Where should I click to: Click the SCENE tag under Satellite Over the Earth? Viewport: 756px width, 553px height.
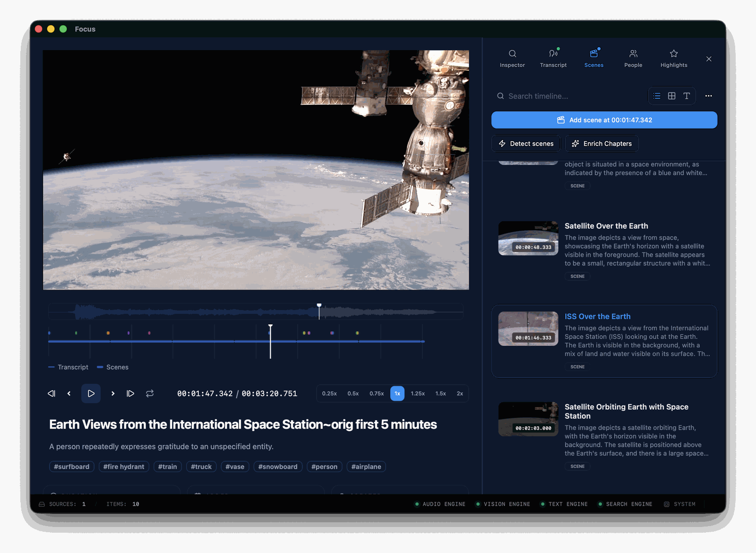(x=577, y=276)
